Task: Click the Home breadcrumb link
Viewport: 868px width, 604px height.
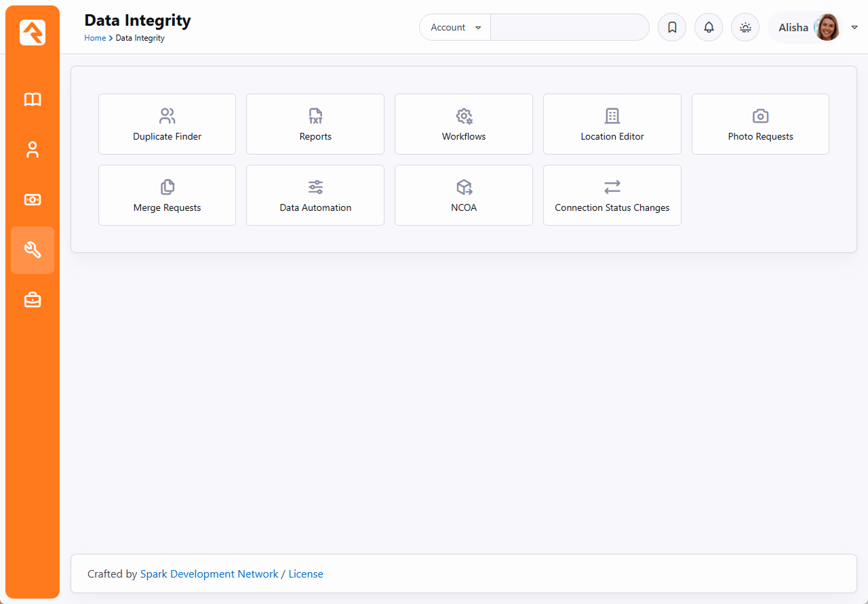Action: point(94,38)
